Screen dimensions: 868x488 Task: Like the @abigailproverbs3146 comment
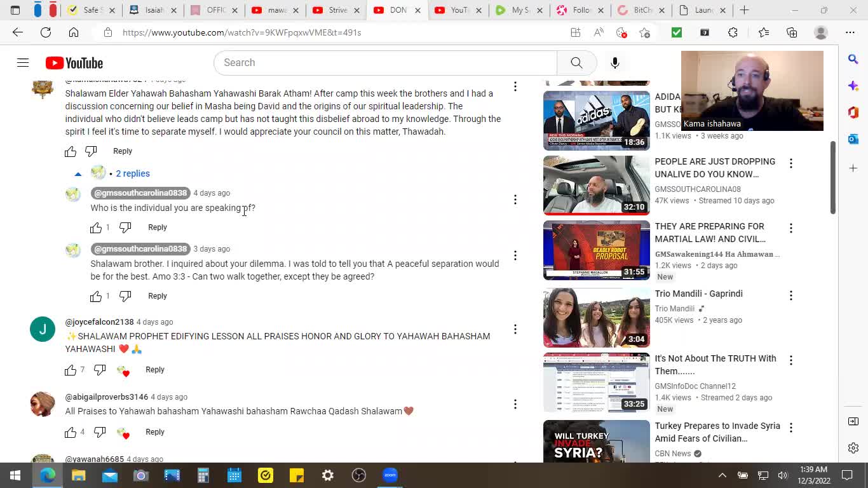(71, 432)
